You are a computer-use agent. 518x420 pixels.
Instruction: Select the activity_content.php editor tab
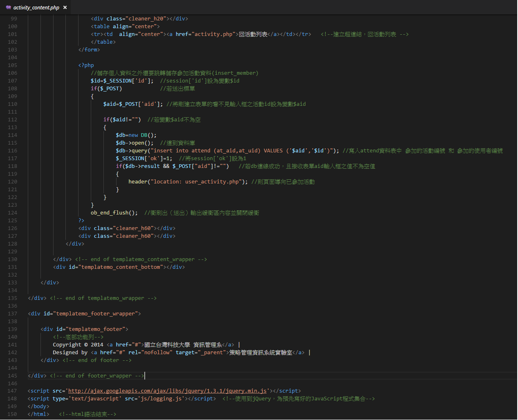[x=36, y=7]
